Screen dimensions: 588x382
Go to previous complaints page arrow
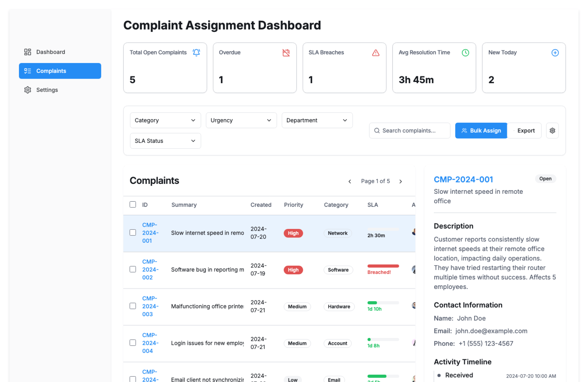click(x=350, y=182)
